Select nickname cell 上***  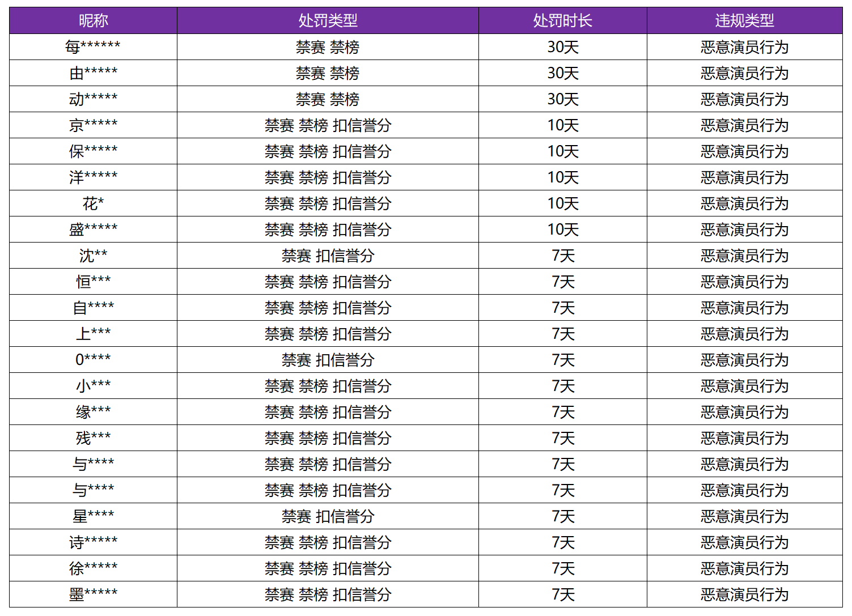[93, 334]
